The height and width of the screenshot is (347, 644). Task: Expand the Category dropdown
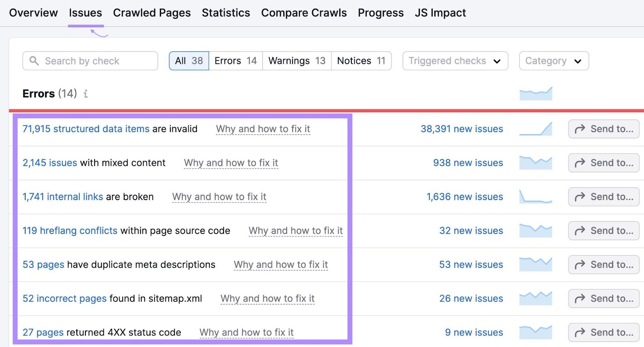tap(553, 61)
